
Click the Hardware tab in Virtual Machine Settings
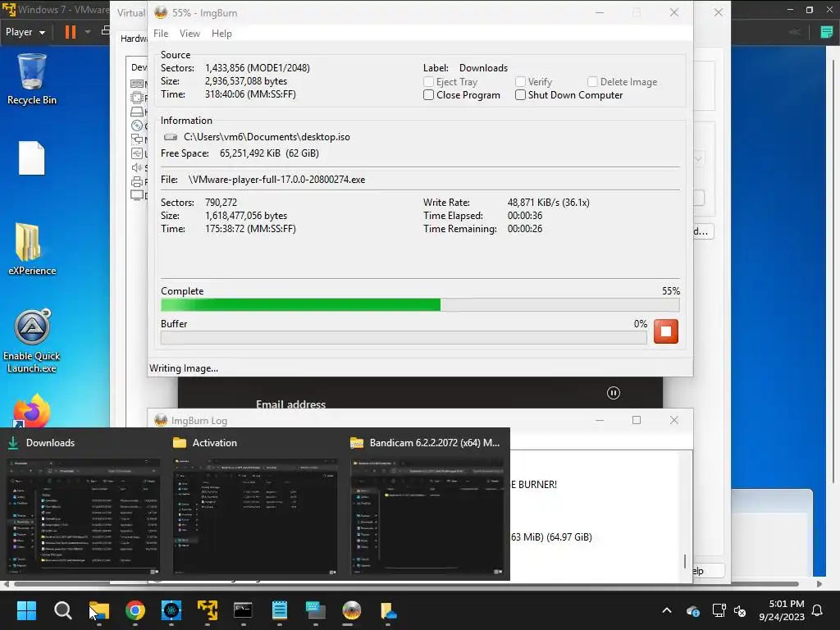(134, 39)
